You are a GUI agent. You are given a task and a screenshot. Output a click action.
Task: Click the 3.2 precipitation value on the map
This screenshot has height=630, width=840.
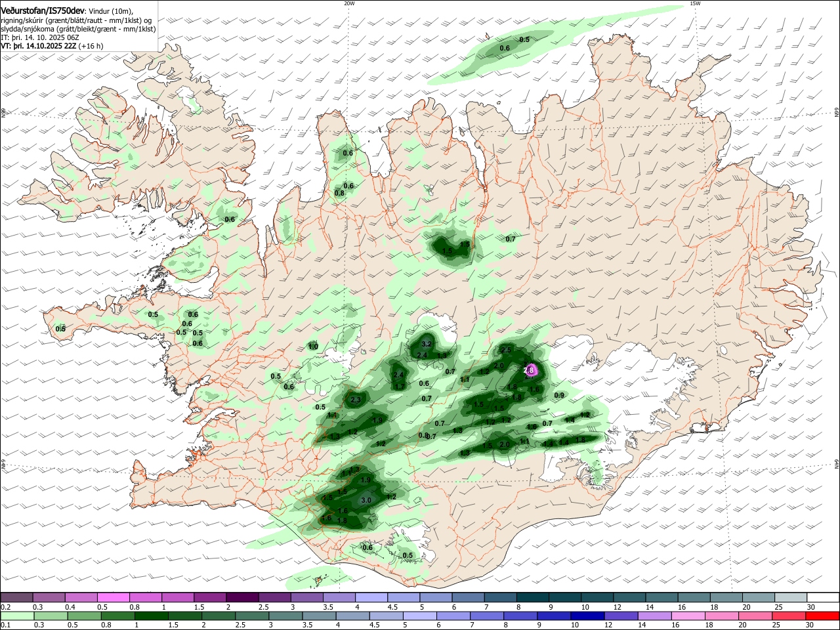pos(427,344)
